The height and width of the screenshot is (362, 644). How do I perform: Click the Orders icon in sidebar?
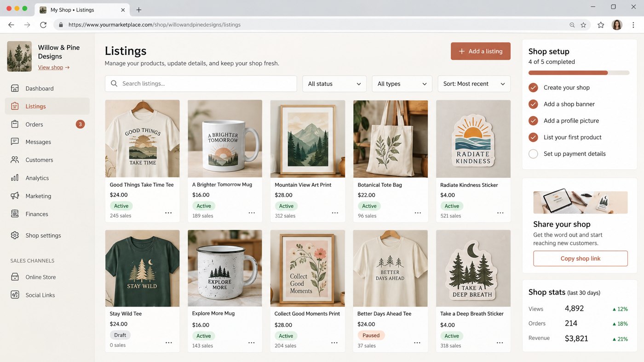(15, 124)
